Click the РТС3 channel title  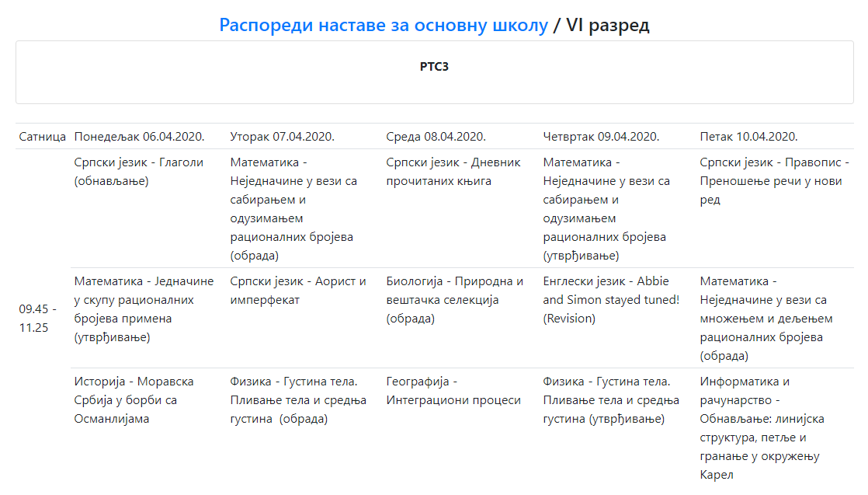coord(434,67)
